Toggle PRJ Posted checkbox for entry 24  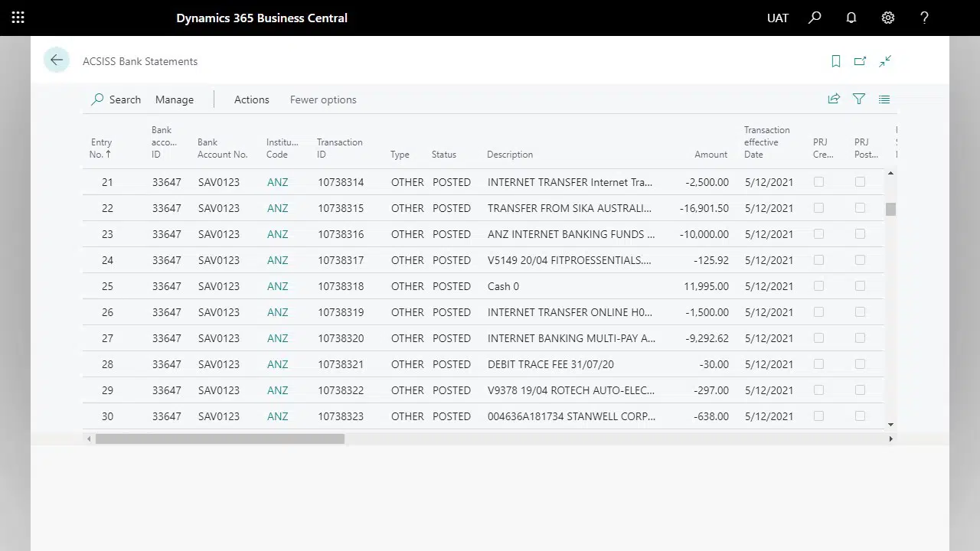pos(860,260)
